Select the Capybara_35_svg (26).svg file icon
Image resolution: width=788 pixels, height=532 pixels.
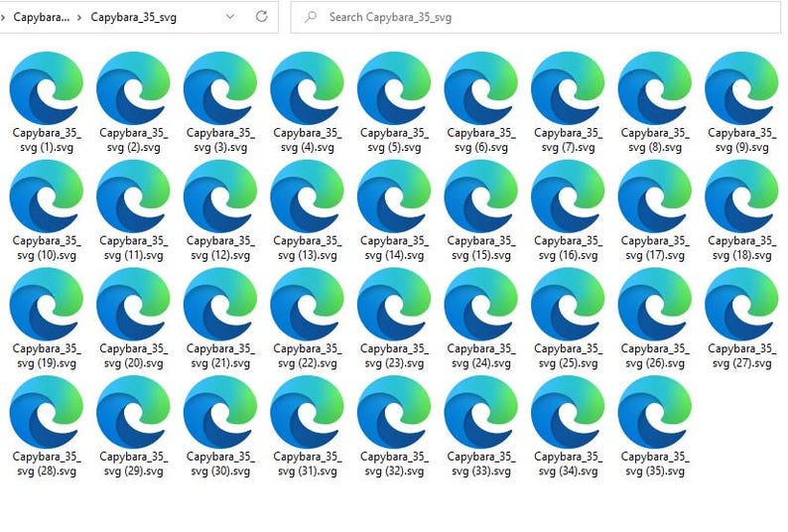(655, 305)
